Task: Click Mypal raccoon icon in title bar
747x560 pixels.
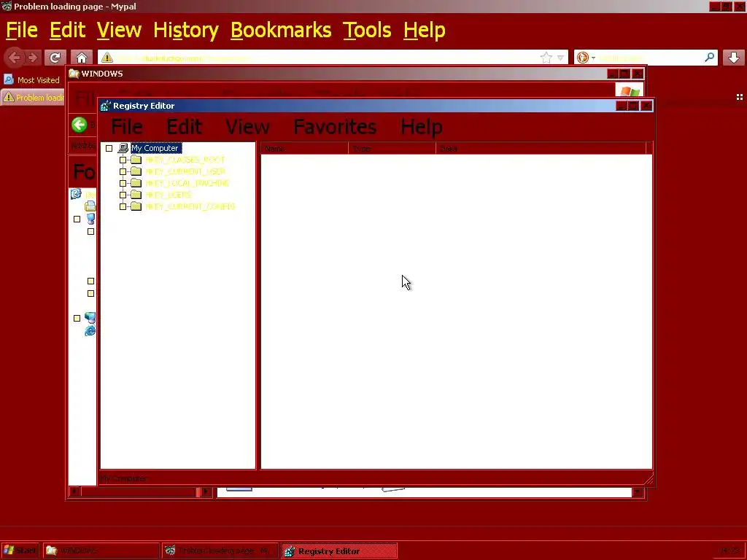Action: [x=7, y=7]
